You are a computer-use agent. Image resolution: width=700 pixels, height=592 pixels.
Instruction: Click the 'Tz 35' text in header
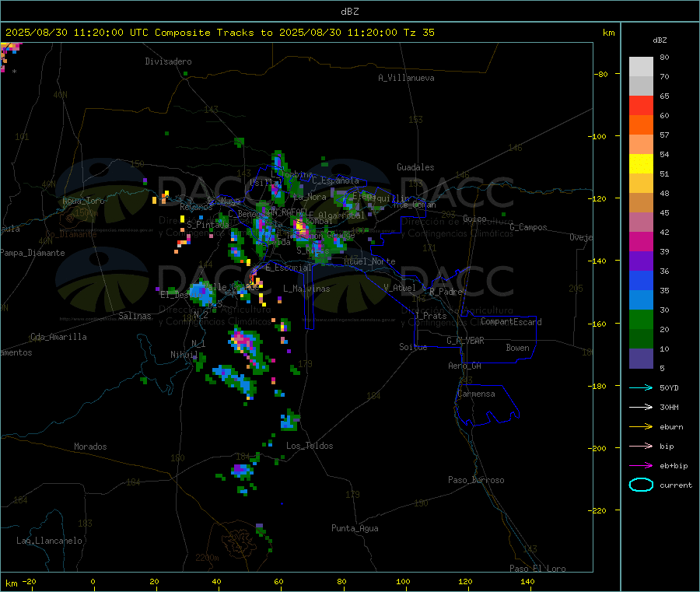click(418, 33)
